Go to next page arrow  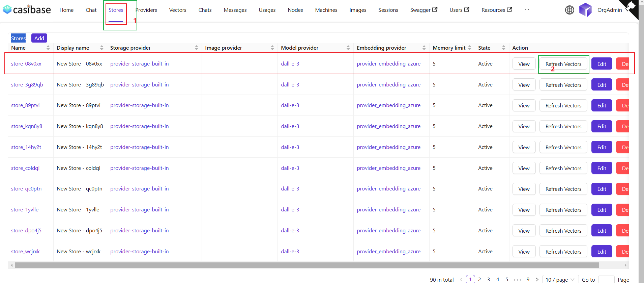pyautogui.click(x=537, y=280)
